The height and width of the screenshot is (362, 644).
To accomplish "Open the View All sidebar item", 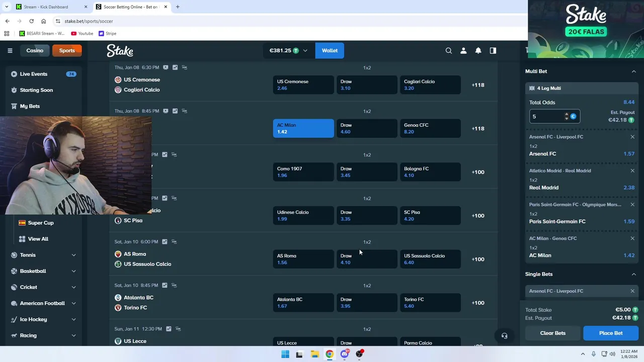I will (x=38, y=239).
